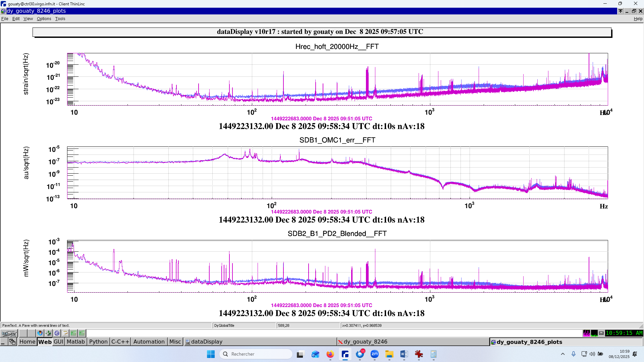The image size is (644, 362).
Task: Switch to the Matlab workspace
Action: click(x=75, y=342)
